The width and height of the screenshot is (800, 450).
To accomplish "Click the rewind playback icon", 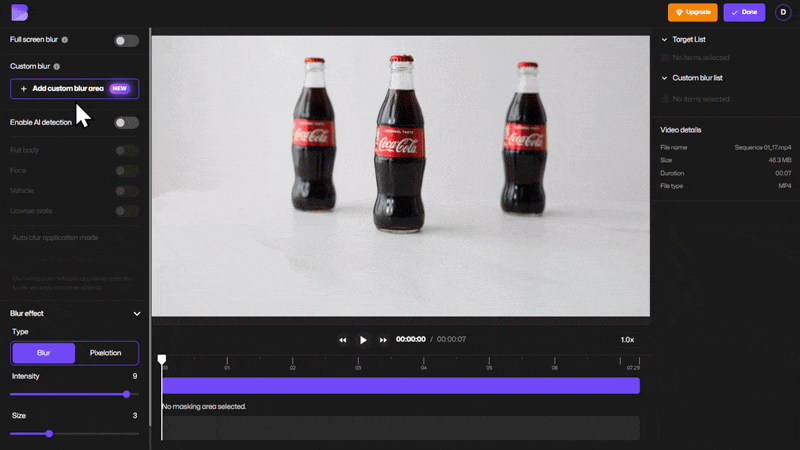I will (343, 340).
